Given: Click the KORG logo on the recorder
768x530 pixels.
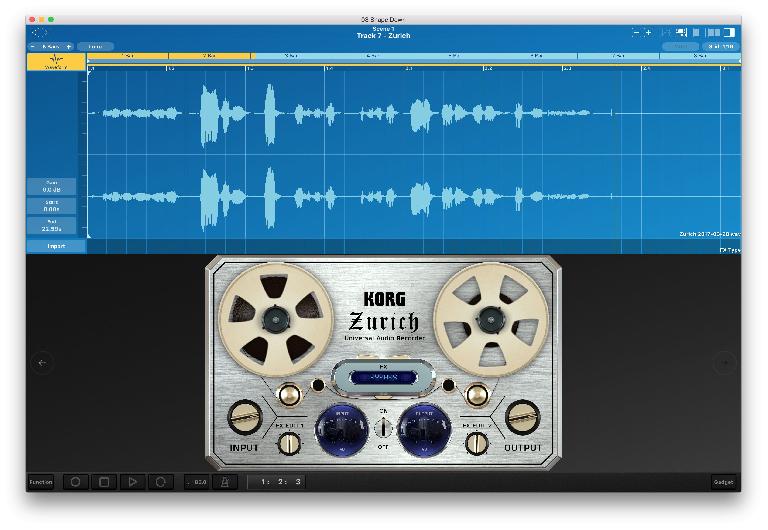Looking at the screenshot, I should (x=384, y=299).
